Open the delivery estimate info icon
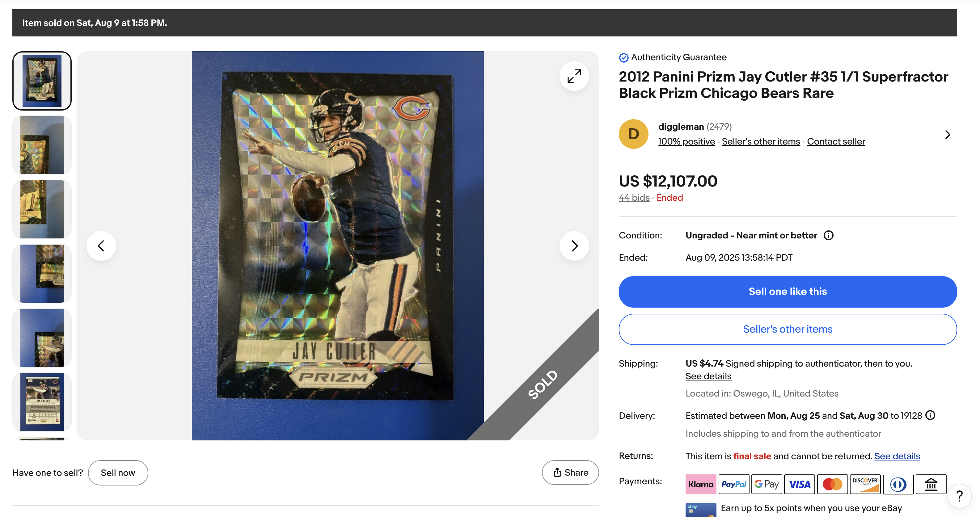This screenshot has width=980, height=517. pos(930,415)
